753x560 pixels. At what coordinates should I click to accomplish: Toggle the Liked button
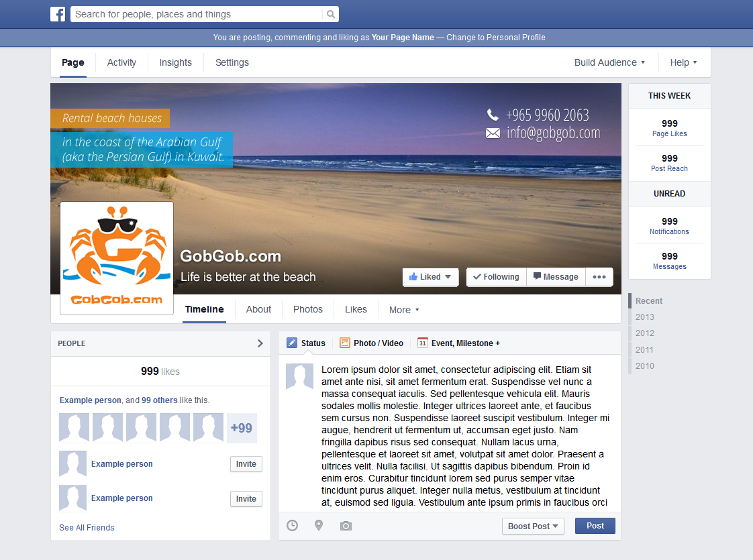(x=430, y=276)
